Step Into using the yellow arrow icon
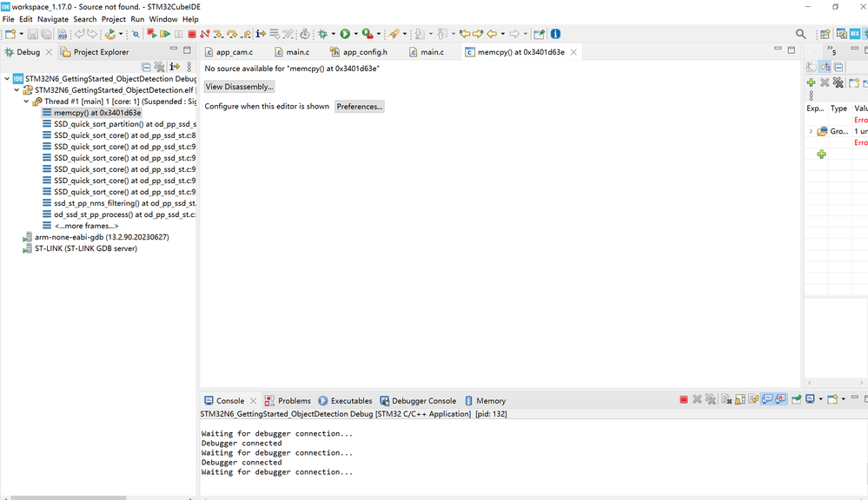Screen dimensions: 868x500 pyautogui.click(x=219, y=34)
